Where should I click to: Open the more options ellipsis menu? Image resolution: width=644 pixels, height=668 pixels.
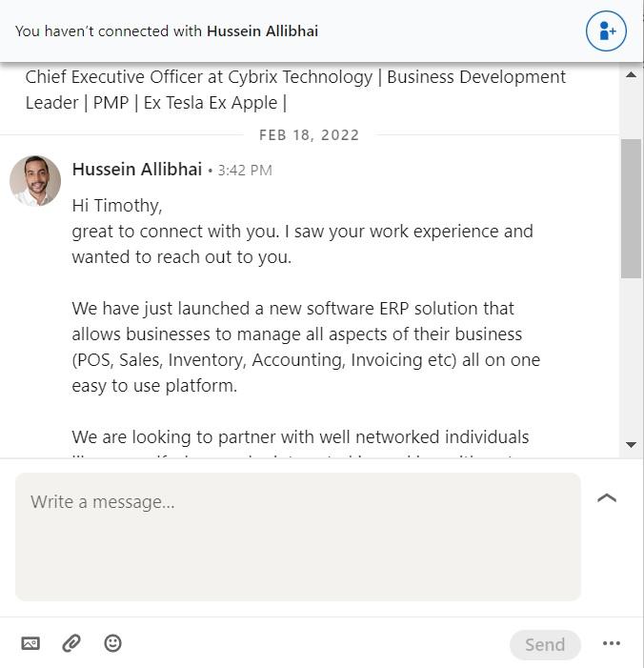612,643
